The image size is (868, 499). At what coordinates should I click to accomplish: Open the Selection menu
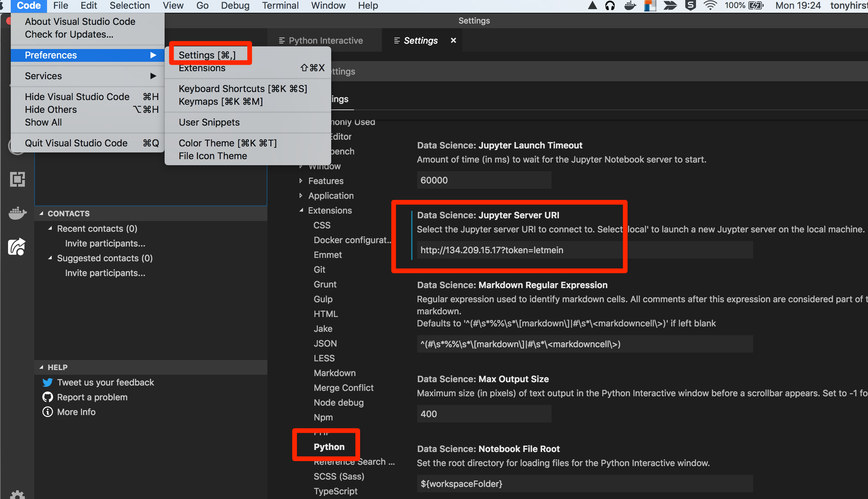(130, 5)
